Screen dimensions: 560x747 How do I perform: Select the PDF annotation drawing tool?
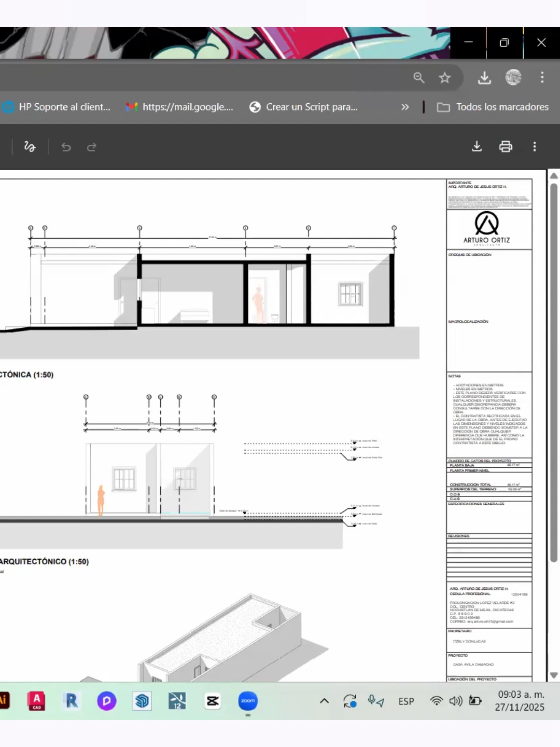tap(30, 147)
